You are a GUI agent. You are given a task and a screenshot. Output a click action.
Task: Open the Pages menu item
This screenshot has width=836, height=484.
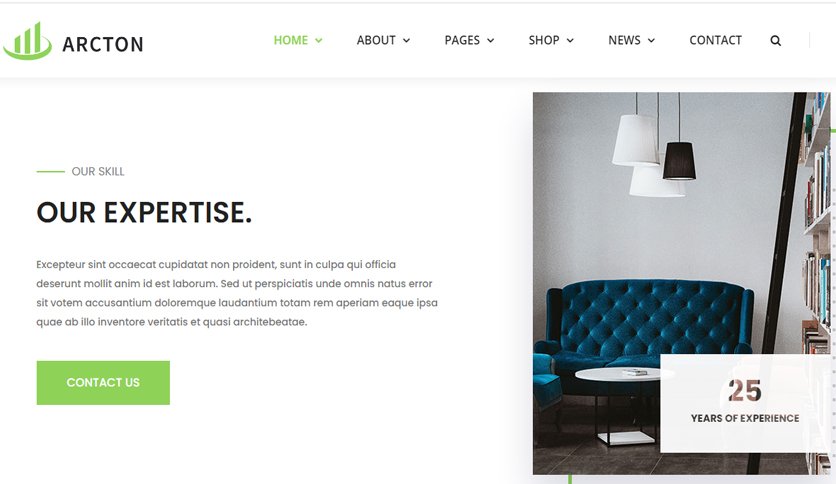coord(462,41)
